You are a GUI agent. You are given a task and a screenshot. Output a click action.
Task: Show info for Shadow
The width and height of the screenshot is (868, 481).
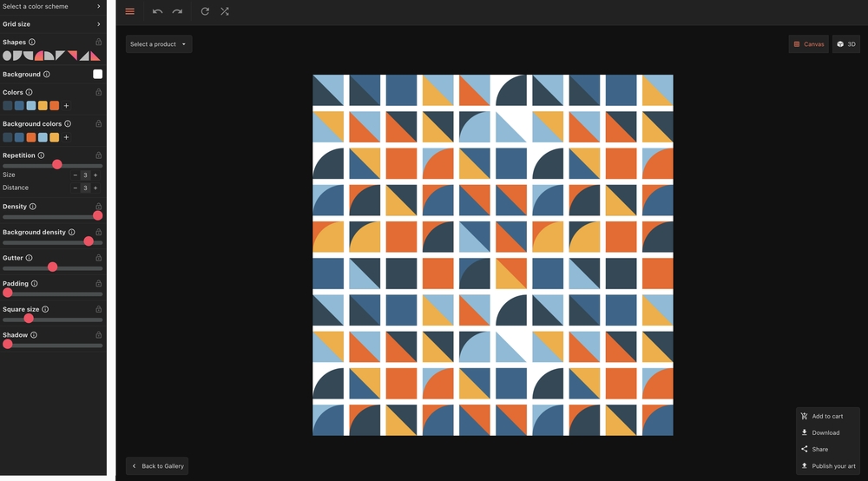(x=34, y=335)
